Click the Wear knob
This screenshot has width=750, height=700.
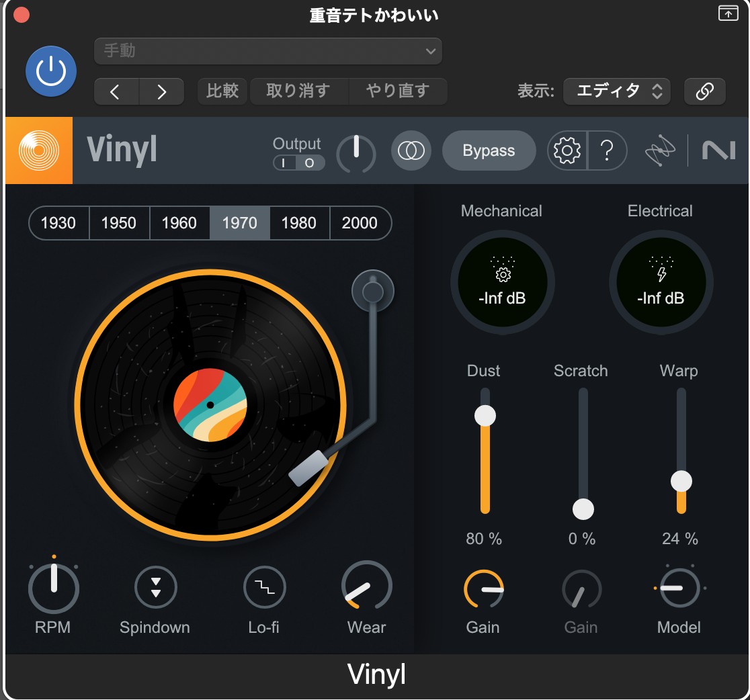pos(366,586)
